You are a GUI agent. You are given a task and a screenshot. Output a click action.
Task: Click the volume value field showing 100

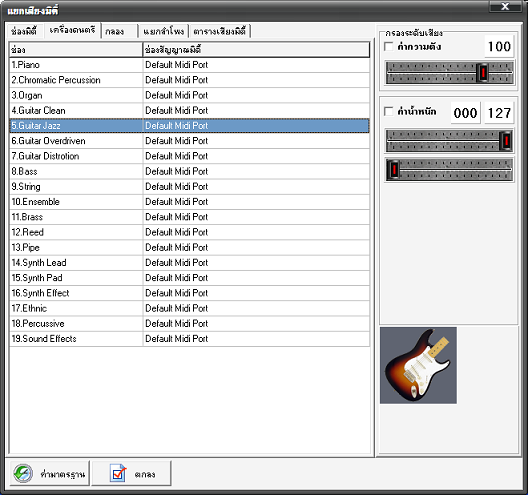click(499, 46)
